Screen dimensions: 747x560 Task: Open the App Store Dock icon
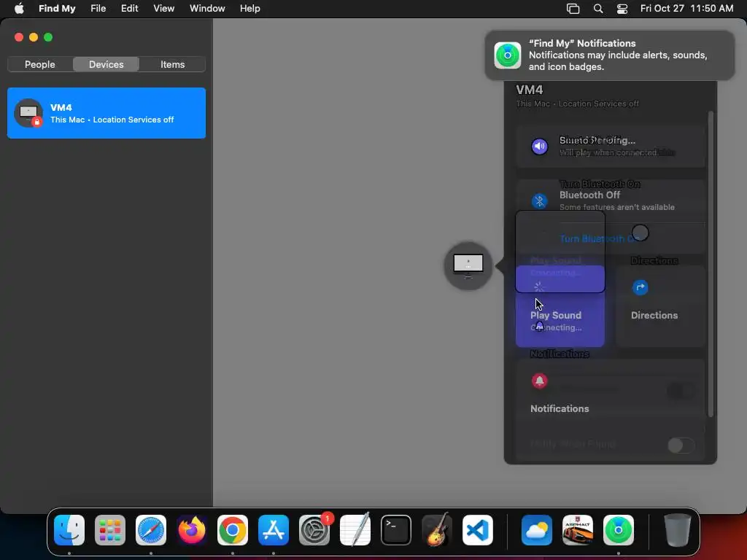274,530
